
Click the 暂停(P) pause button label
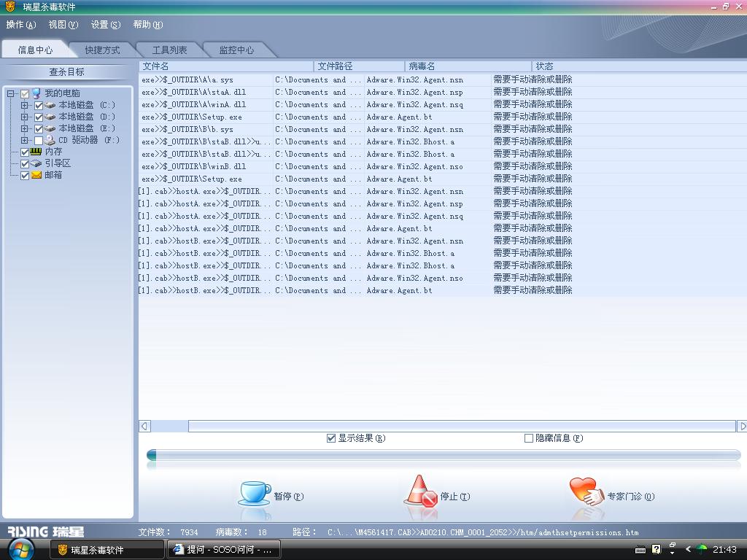(289, 496)
